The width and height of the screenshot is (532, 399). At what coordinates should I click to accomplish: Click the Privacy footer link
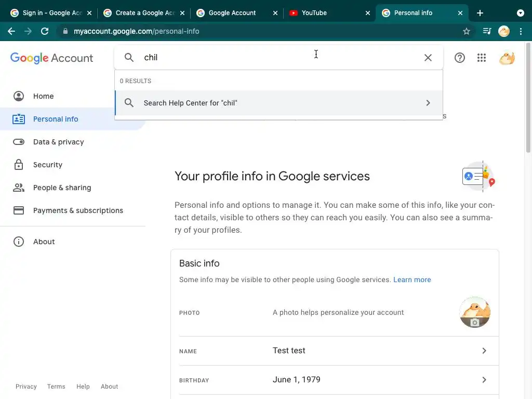[26, 387]
